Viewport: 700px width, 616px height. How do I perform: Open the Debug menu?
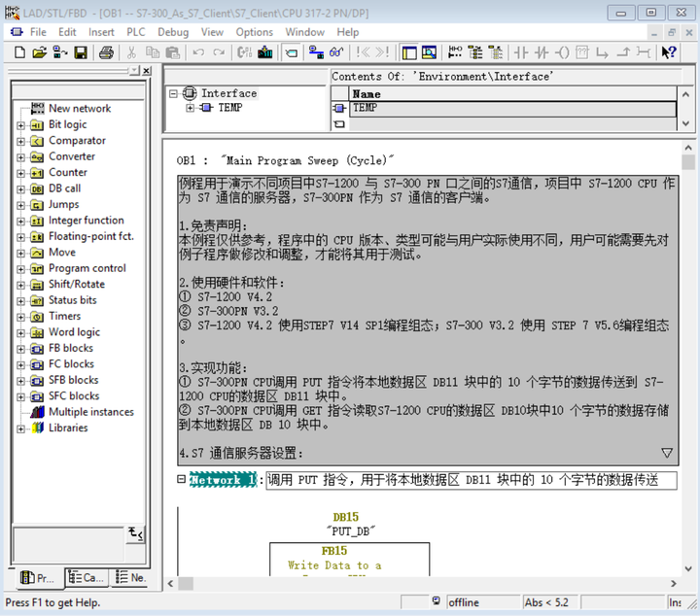(173, 32)
